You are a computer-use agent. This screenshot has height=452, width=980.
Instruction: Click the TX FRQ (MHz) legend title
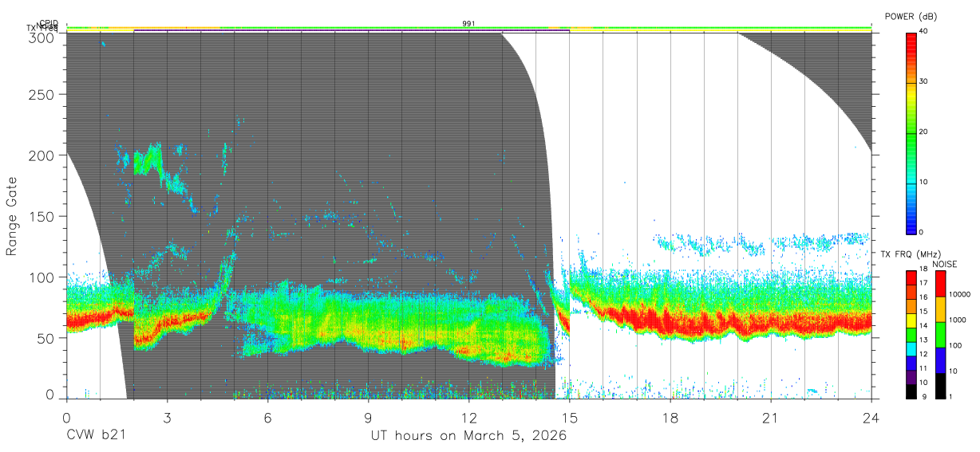(x=911, y=254)
